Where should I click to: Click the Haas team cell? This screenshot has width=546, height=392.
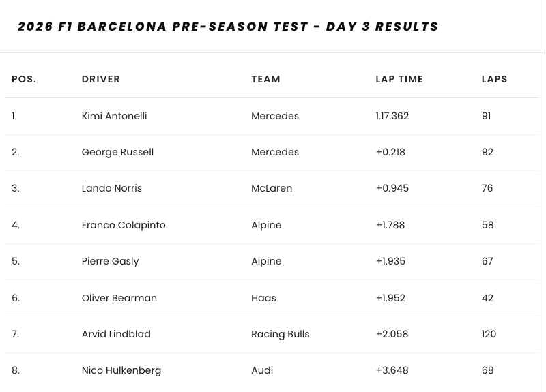pyautogui.click(x=263, y=298)
